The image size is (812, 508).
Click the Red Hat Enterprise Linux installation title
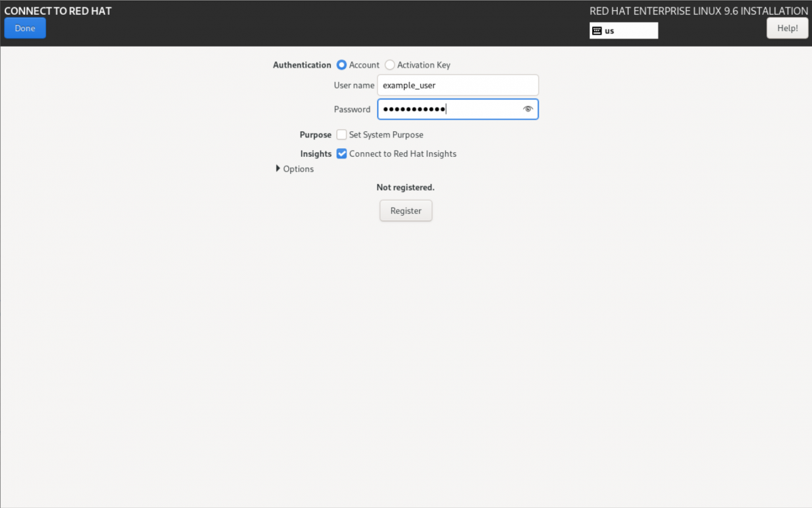click(x=698, y=11)
